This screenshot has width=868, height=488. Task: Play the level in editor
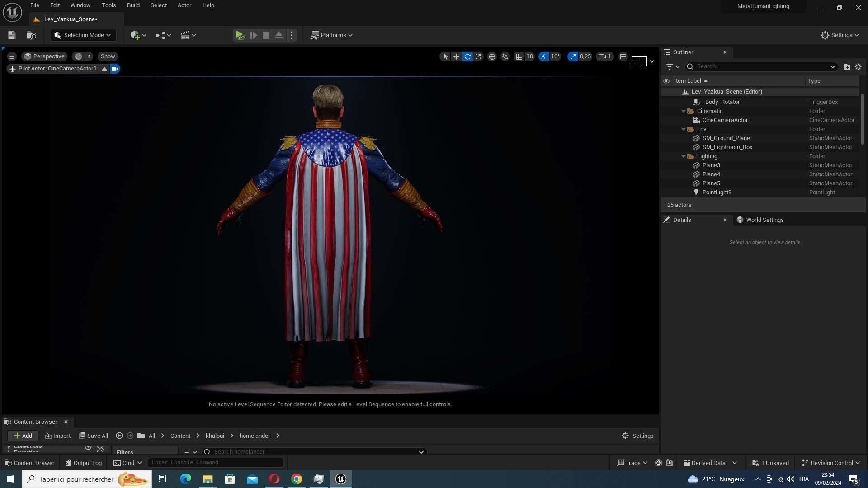[240, 35]
